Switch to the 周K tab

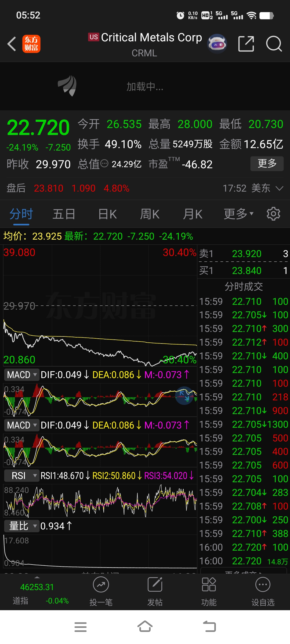click(x=150, y=214)
